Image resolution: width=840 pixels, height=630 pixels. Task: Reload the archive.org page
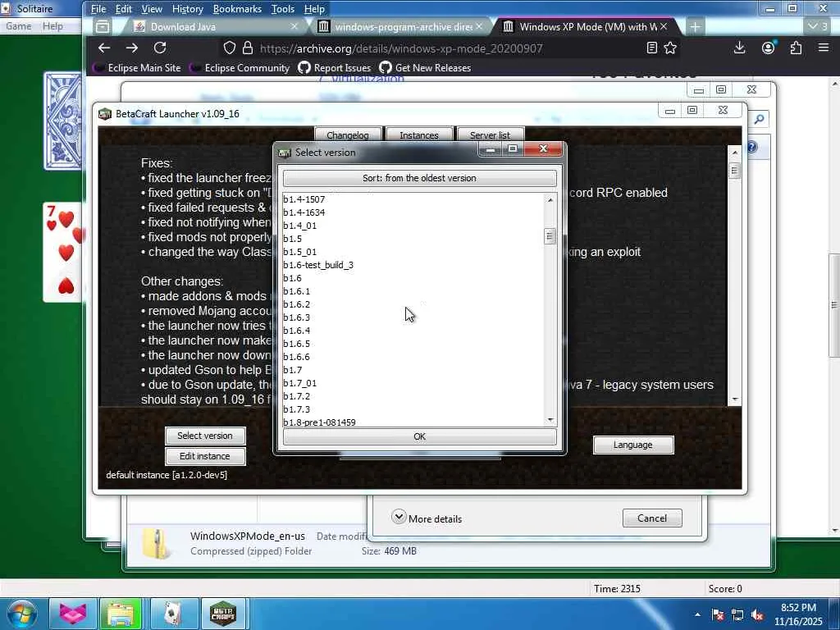point(160,48)
